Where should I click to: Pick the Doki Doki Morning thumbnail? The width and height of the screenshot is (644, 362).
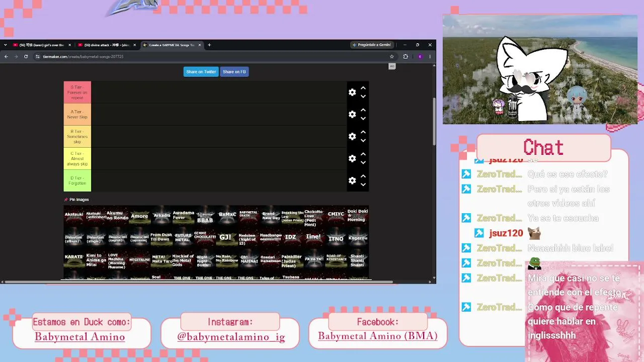(358, 215)
